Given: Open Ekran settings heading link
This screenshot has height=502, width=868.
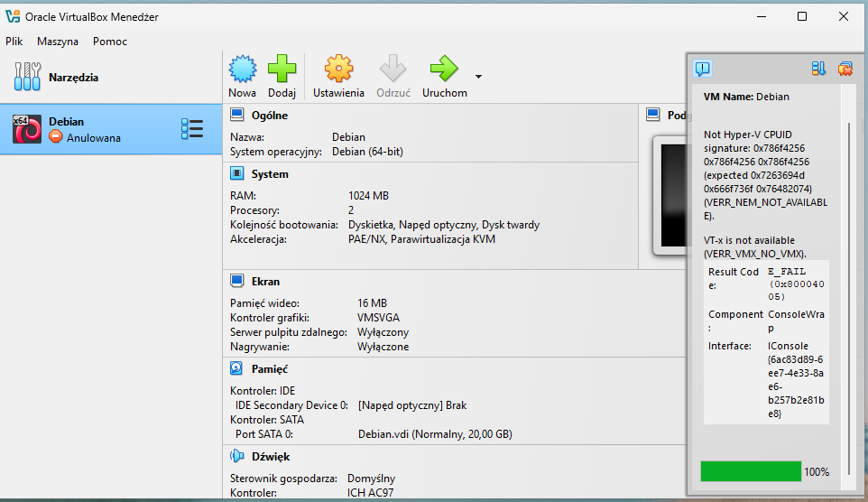Looking at the screenshot, I should click(x=265, y=282).
